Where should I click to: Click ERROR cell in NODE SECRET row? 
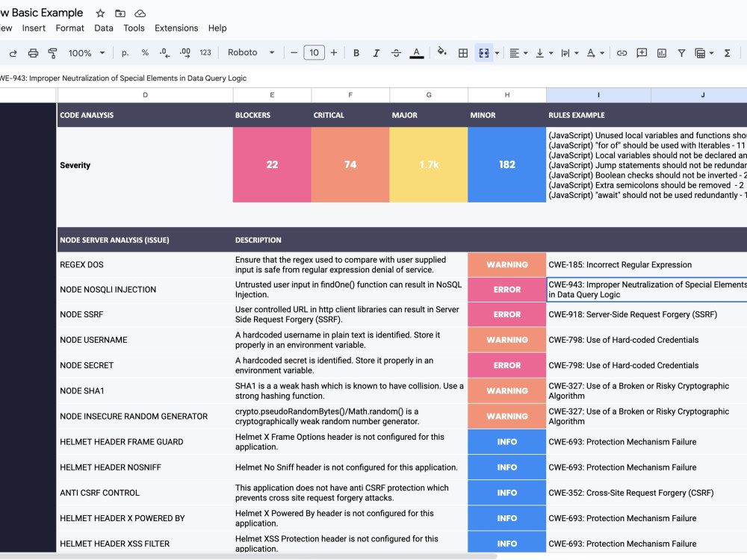coord(507,366)
